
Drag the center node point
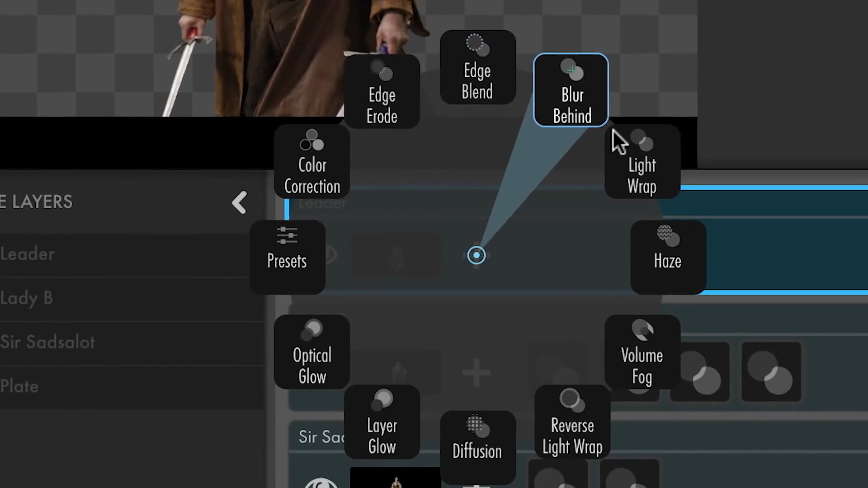click(476, 255)
